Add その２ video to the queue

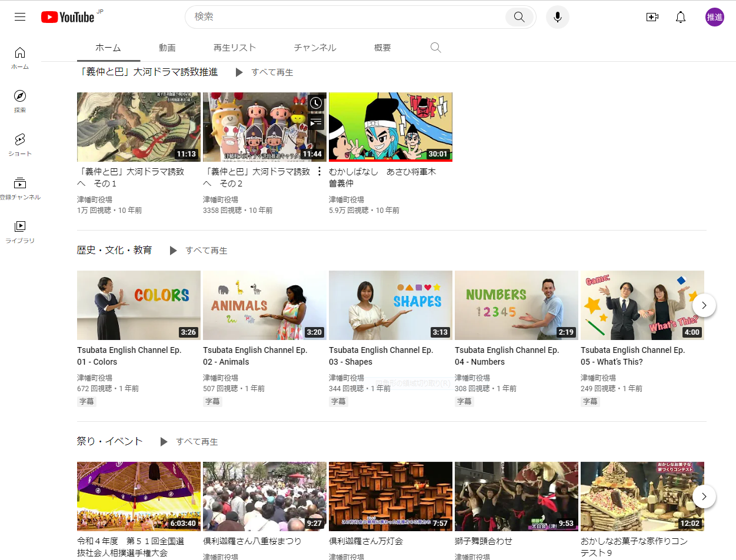pos(316,122)
